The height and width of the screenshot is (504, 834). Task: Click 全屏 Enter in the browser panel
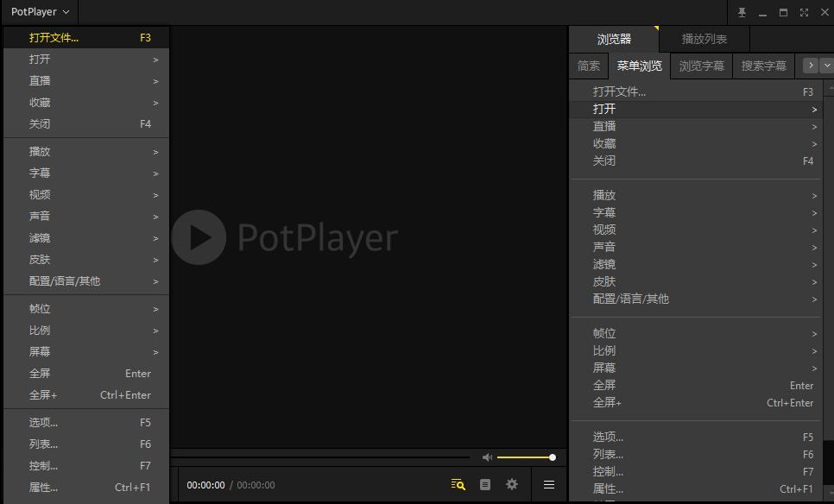point(696,386)
